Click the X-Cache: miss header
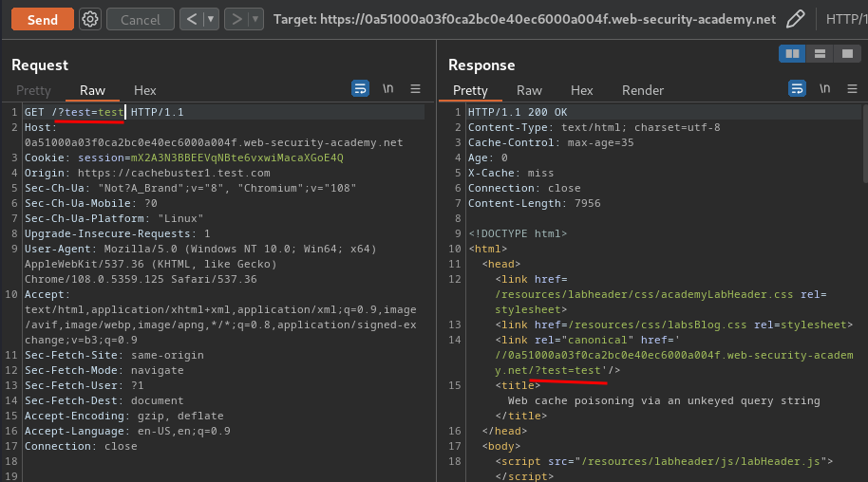The width and height of the screenshot is (868, 482). coord(511,174)
